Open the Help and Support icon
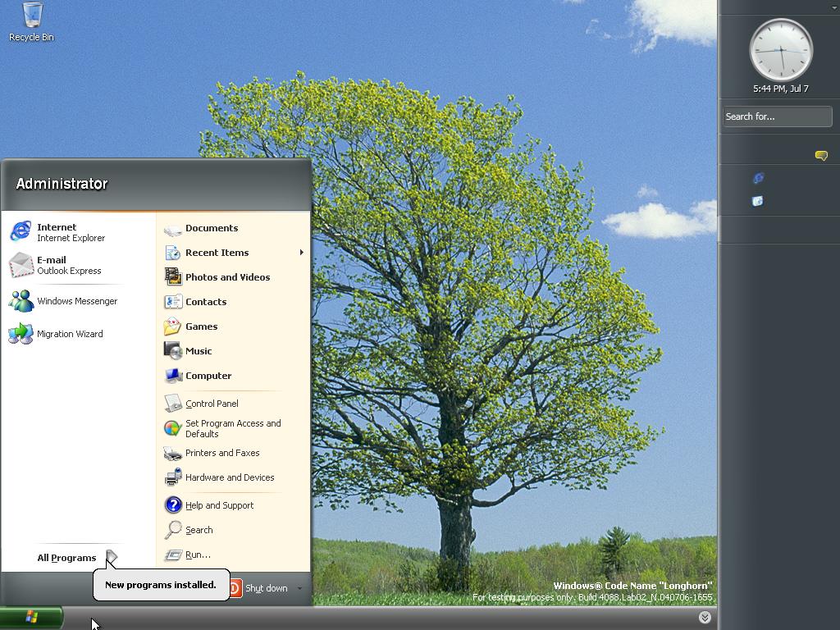This screenshot has height=630, width=840. click(173, 504)
